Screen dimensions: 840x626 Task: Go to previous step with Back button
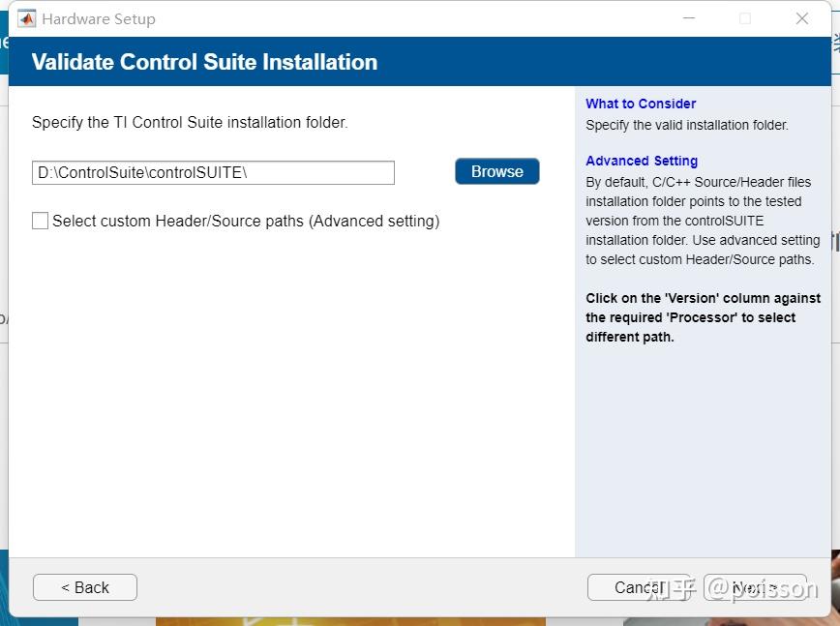(84, 587)
